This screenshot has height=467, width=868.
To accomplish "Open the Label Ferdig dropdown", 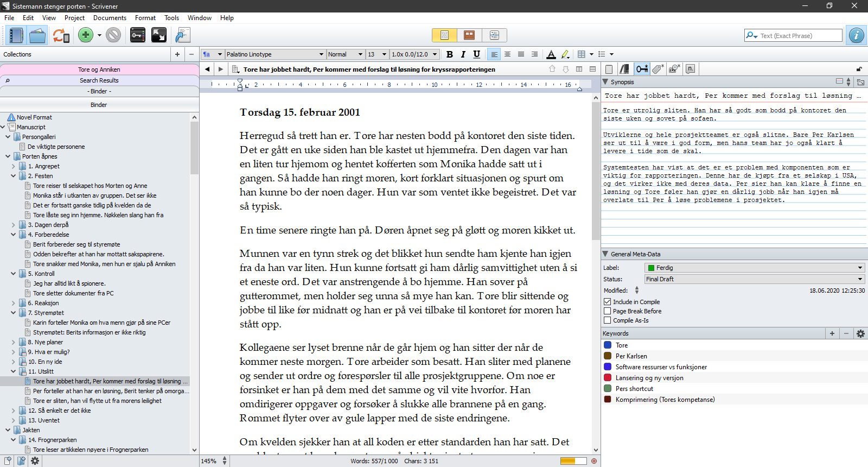I will click(754, 268).
